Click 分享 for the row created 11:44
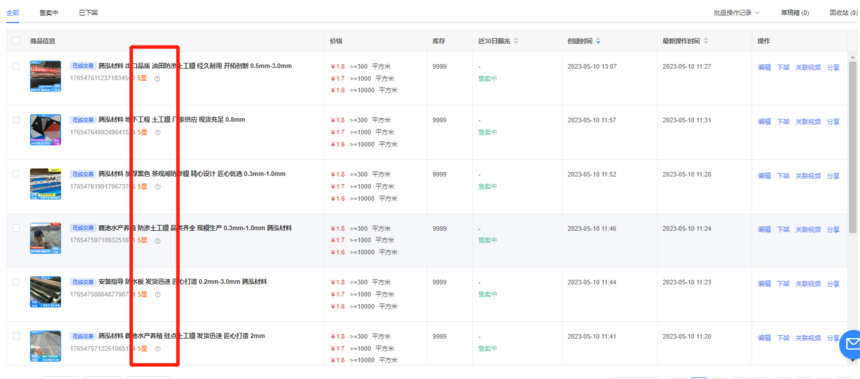The image size is (860, 379). coord(833,284)
